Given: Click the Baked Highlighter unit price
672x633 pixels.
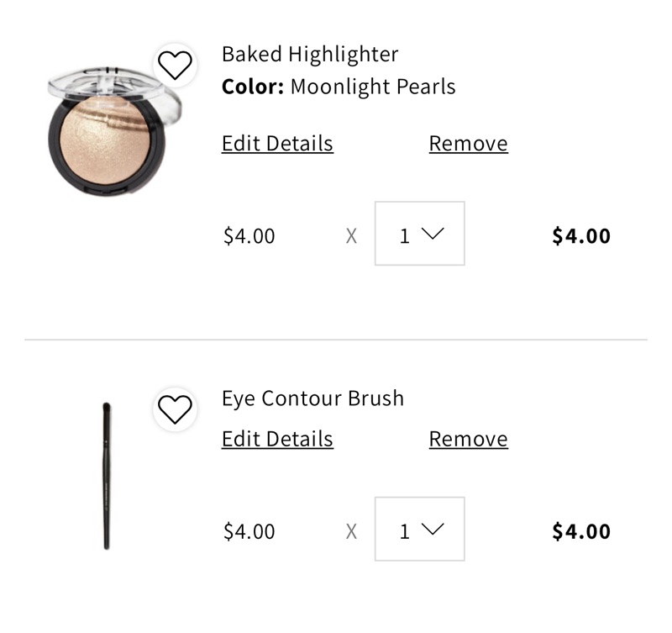Looking at the screenshot, I should [x=249, y=236].
